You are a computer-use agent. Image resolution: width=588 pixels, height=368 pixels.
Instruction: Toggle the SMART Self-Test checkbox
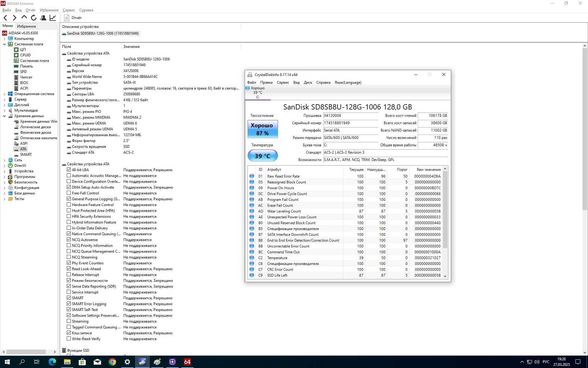(69, 309)
